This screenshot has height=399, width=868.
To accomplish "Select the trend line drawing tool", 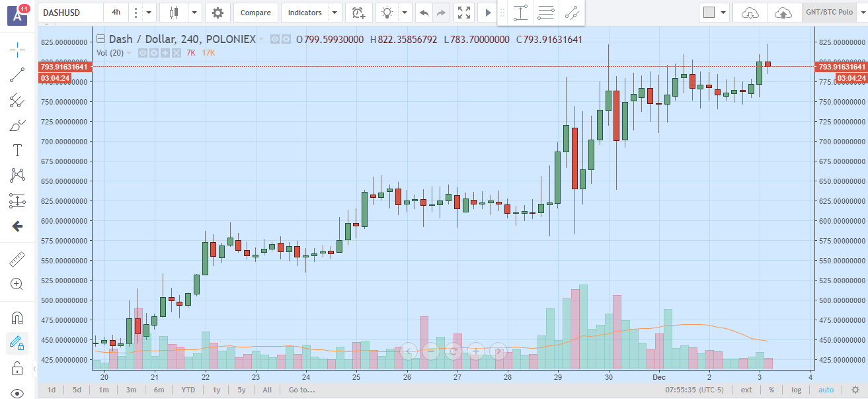I will click(17, 75).
